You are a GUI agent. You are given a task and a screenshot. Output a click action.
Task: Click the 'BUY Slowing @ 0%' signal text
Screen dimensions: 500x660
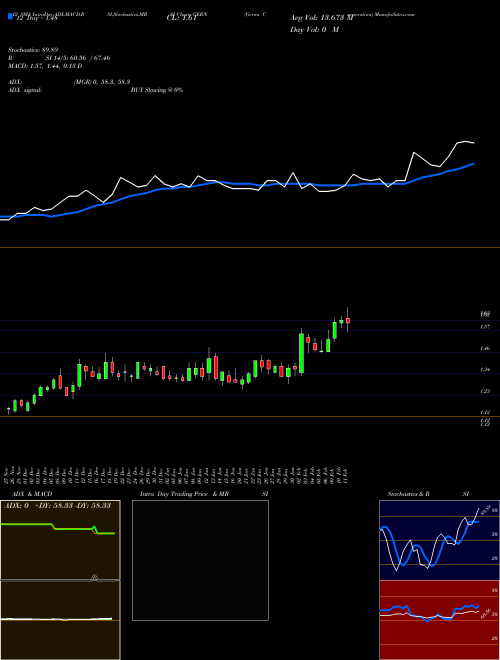157,90
